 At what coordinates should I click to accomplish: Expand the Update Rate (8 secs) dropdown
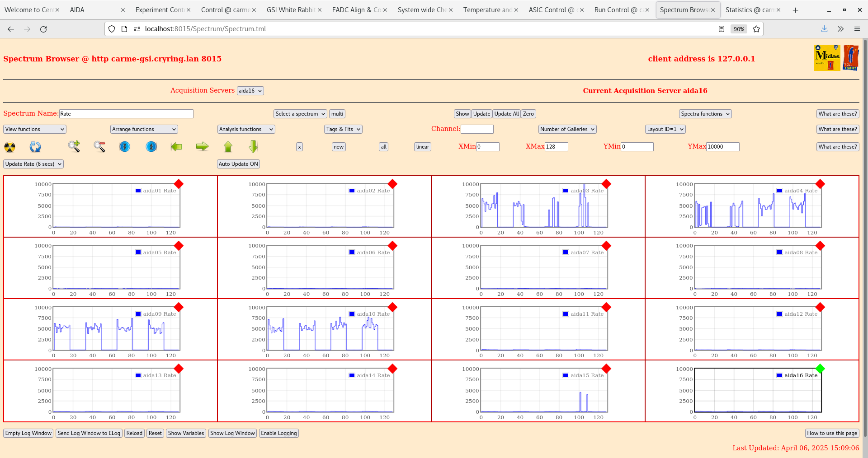point(33,164)
